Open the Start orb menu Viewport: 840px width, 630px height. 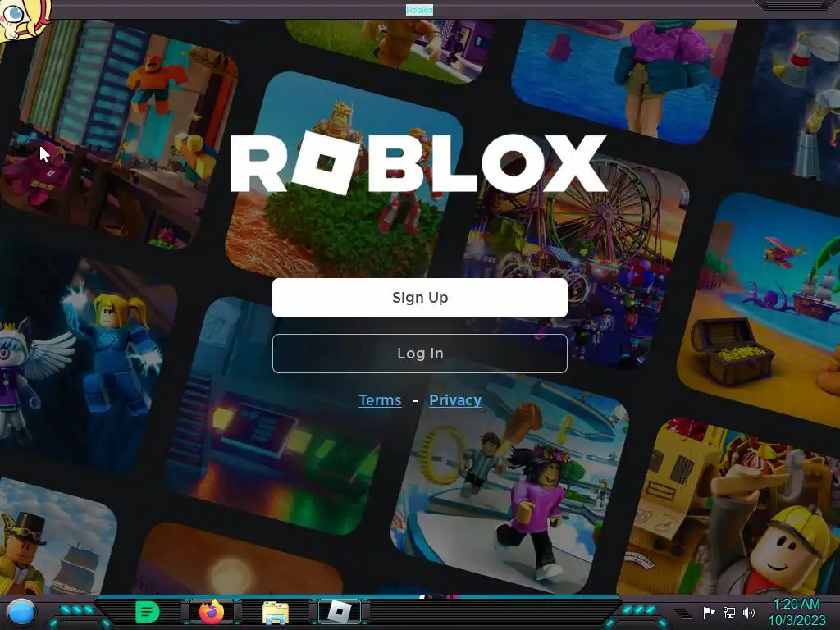tap(21, 612)
